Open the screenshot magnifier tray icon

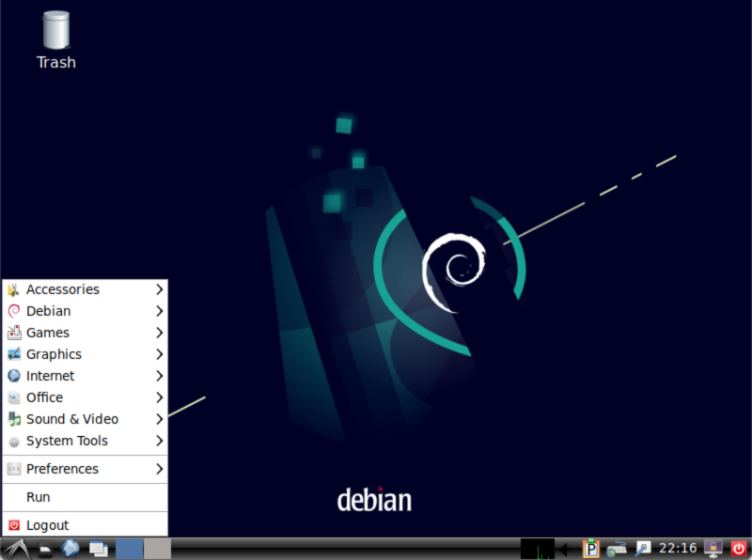(x=642, y=548)
